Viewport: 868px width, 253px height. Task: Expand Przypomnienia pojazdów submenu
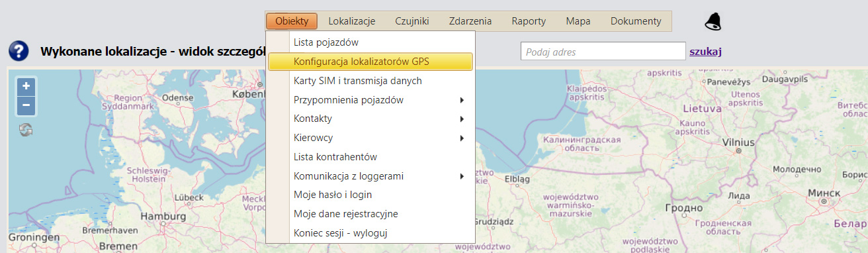pyautogui.click(x=370, y=100)
